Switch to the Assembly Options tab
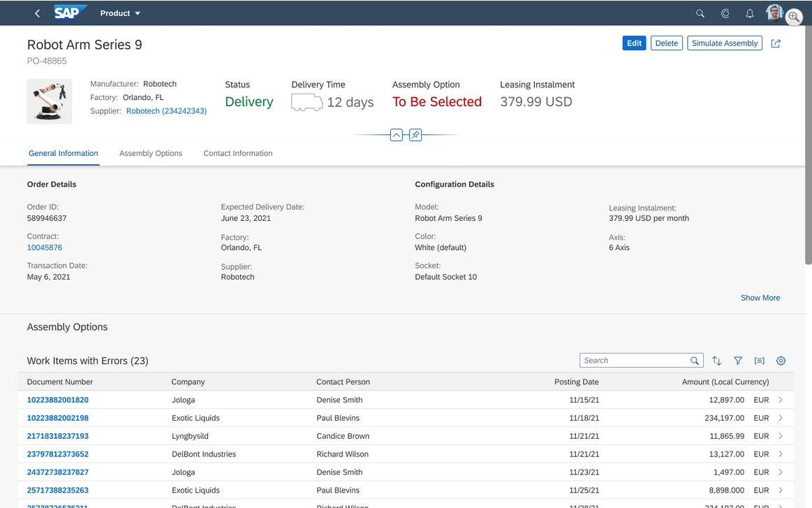 tap(151, 153)
